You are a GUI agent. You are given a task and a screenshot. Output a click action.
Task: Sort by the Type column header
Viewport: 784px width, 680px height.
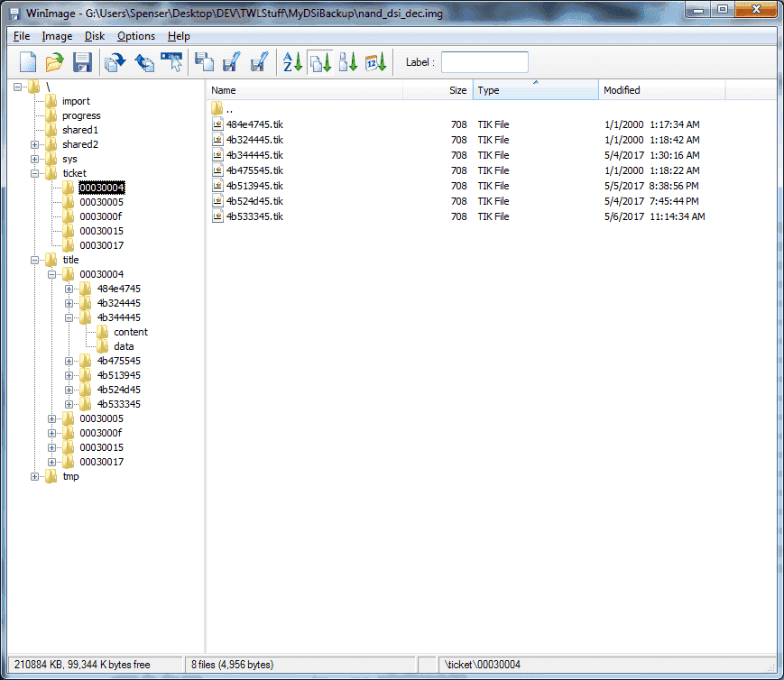coord(536,90)
